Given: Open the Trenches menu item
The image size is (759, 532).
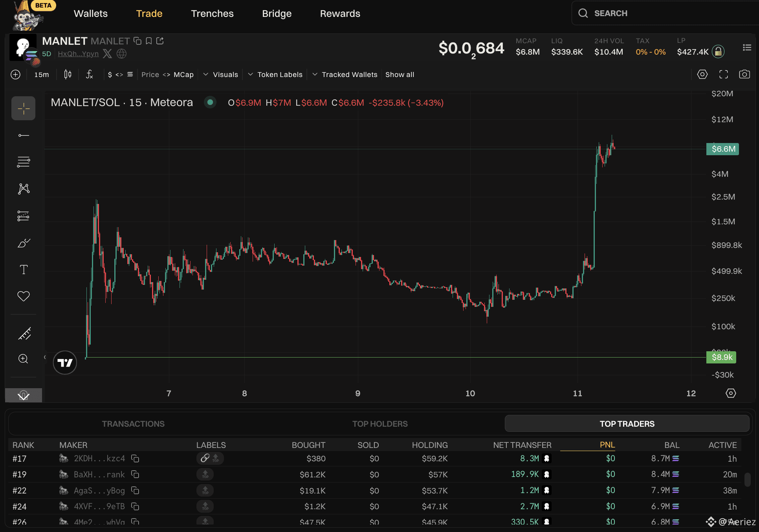Looking at the screenshot, I should point(212,14).
